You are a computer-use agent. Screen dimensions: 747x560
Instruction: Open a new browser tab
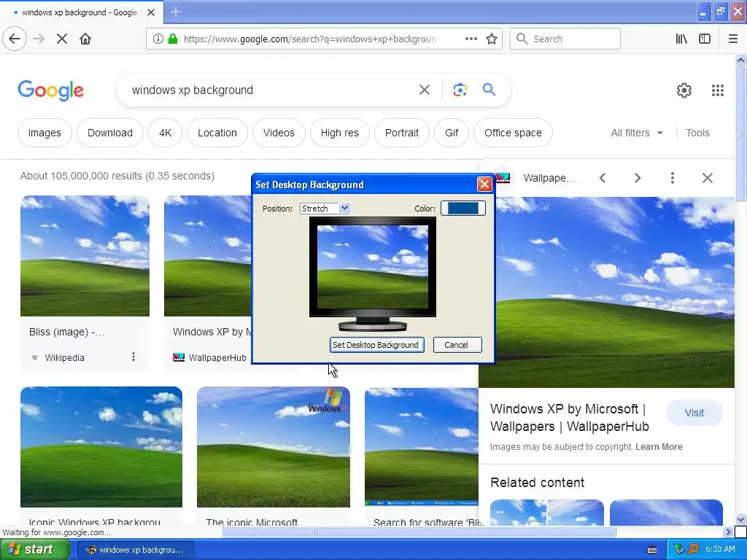coord(175,12)
